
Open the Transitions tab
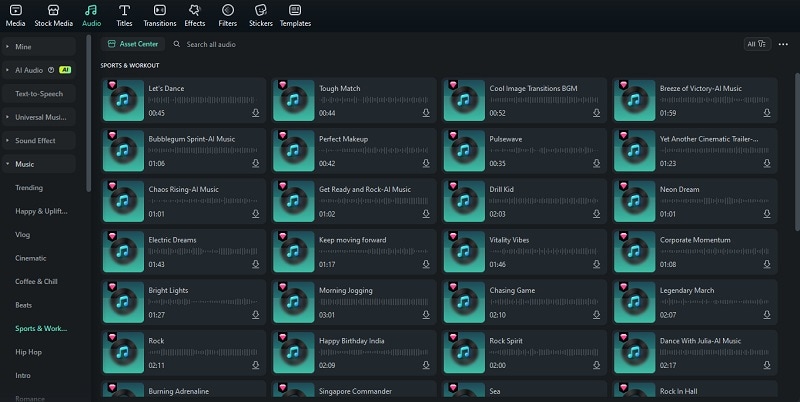160,15
